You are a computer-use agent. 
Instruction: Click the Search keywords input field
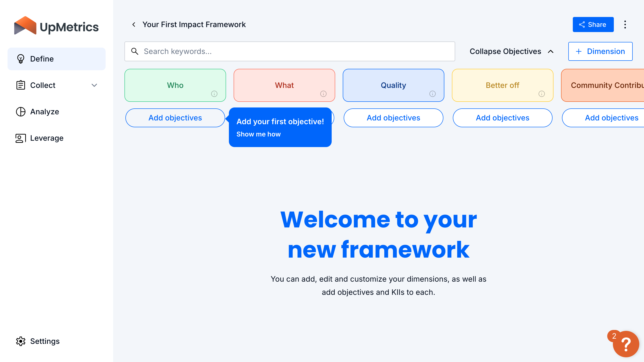tap(290, 51)
